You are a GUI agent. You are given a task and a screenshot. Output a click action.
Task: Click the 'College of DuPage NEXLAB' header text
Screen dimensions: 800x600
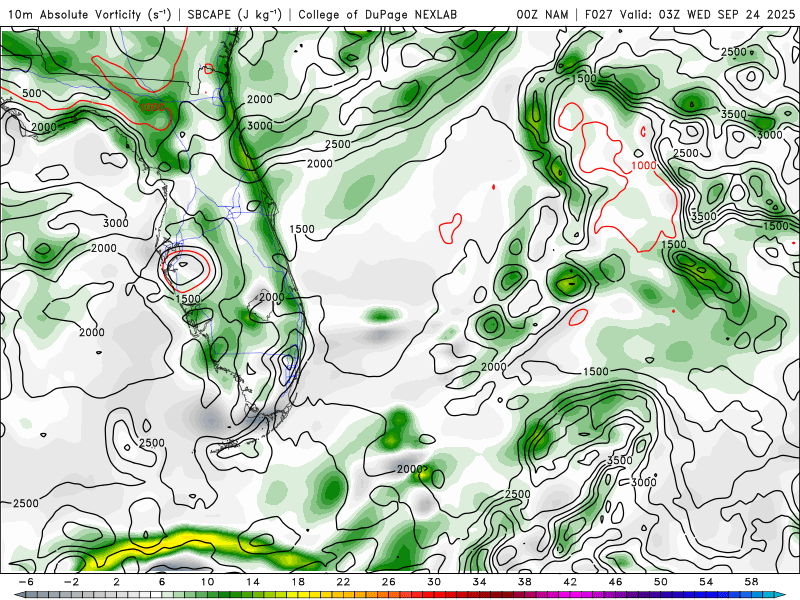pos(378,14)
